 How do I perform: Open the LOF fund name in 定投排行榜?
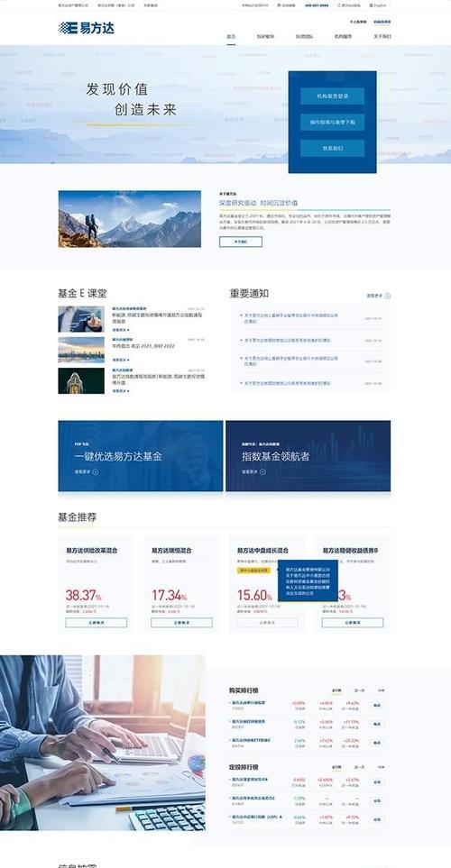tap(257, 817)
